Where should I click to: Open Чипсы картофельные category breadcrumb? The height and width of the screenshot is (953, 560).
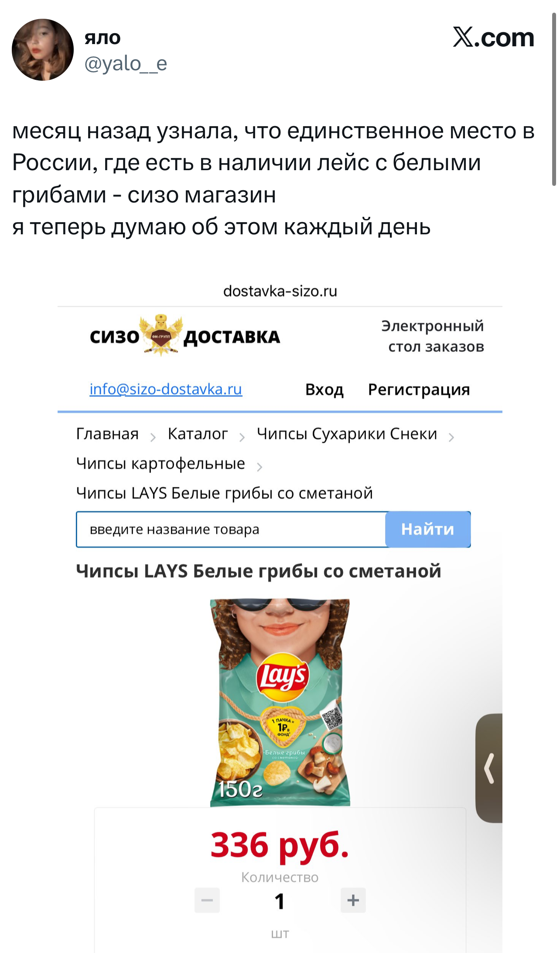click(160, 463)
